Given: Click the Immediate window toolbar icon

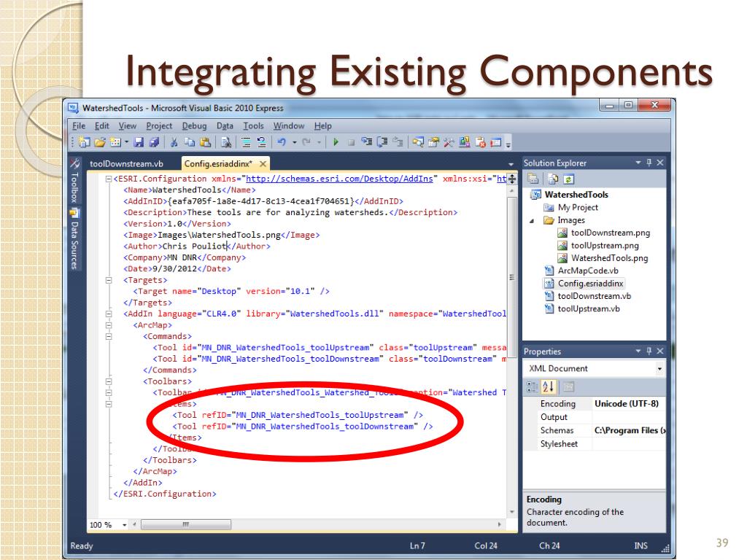Looking at the screenshot, I should tap(496, 142).
